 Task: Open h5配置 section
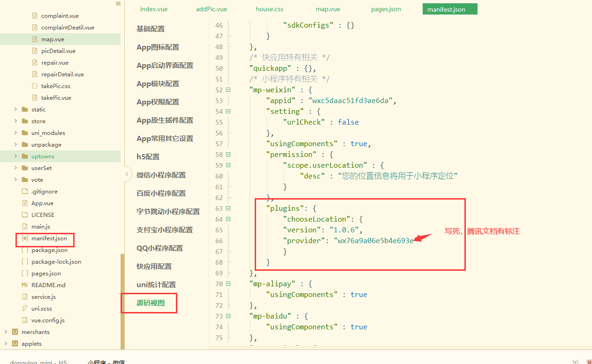(148, 157)
